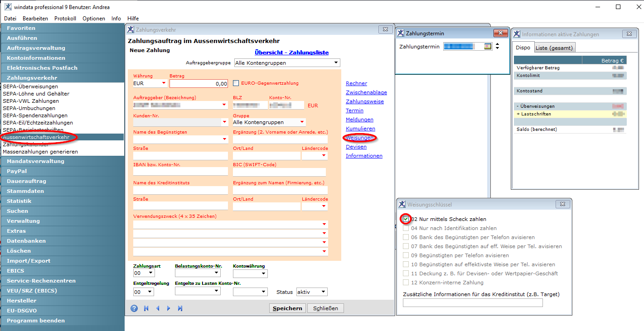This screenshot has width=644, height=331.
Task: Open the calendar picker in Zahlungstermin field
Action: tap(488, 46)
